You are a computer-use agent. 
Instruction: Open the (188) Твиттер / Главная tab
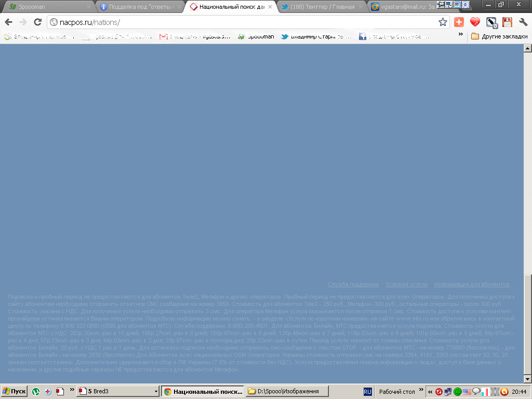point(322,7)
